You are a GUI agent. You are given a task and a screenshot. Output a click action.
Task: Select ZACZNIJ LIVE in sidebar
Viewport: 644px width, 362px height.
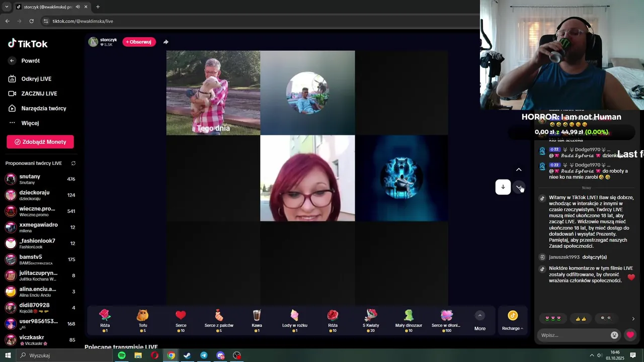33,94
